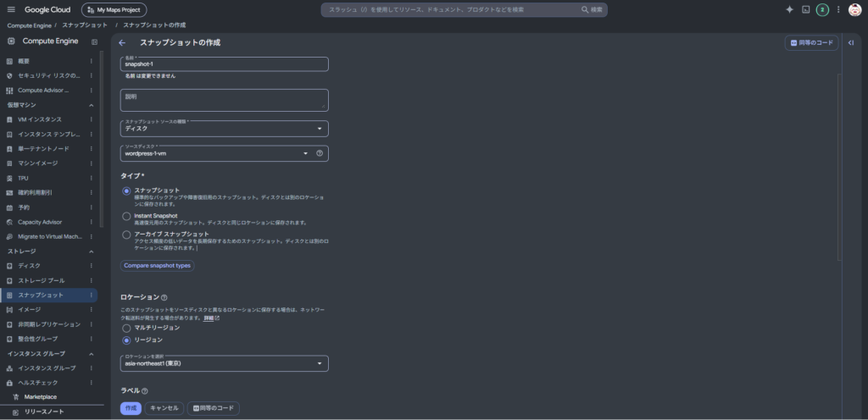Click the キャンセル button
The width and height of the screenshot is (868, 420).
(x=164, y=408)
